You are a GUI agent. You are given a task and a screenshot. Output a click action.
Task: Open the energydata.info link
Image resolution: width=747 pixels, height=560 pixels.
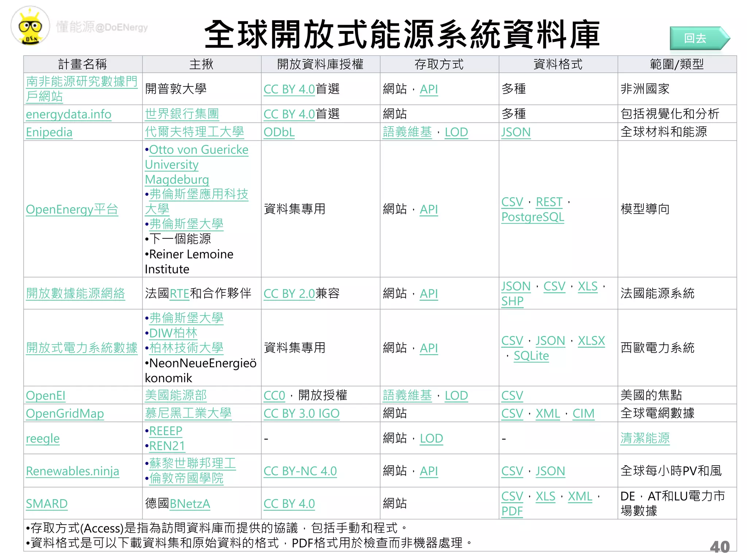pyautogui.click(x=69, y=114)
